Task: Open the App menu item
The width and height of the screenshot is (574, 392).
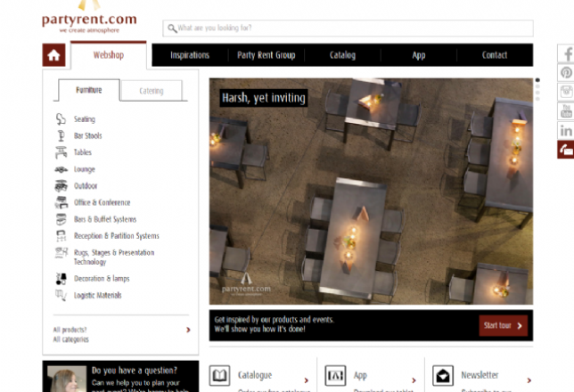Action: 419,55
